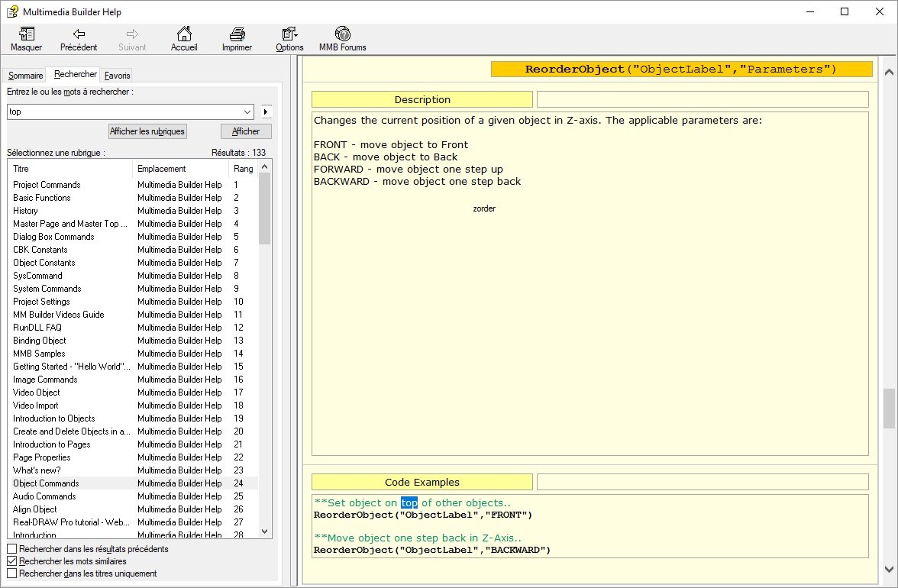Select the Image Commands result entry
The image size is (898, 588).
pyautogui.click(x=45, y=380)
